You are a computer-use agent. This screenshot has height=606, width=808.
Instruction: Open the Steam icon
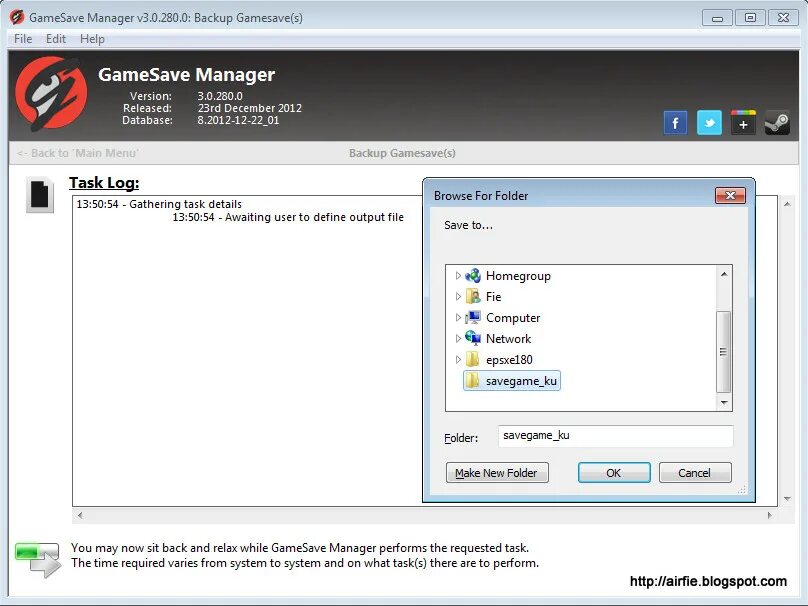pos(777,122)
